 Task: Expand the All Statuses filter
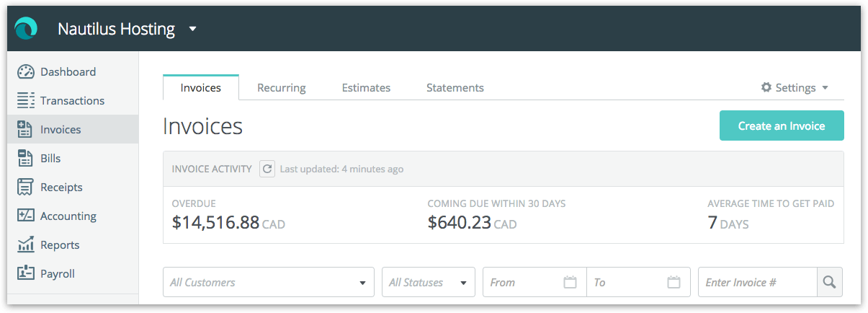pos(429,282)
